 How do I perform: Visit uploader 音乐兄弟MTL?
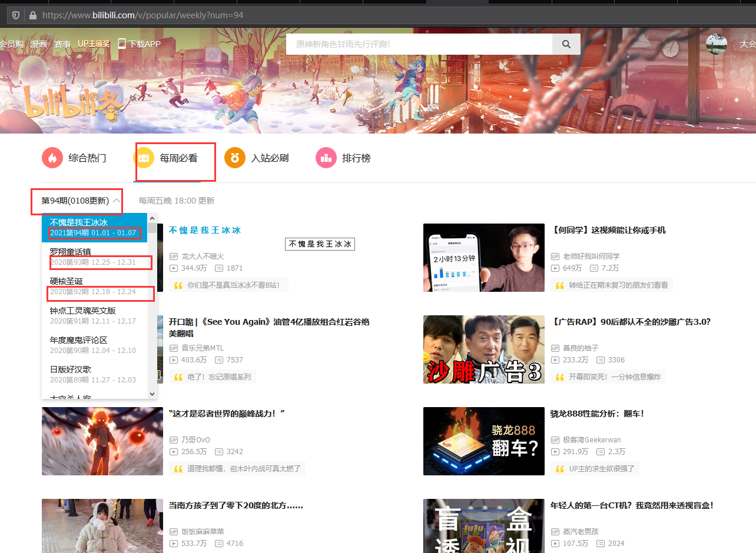click(204, 348)
